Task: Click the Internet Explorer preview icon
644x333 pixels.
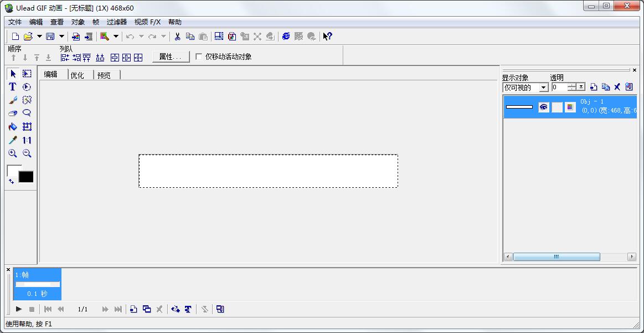Action: point(286,37)
